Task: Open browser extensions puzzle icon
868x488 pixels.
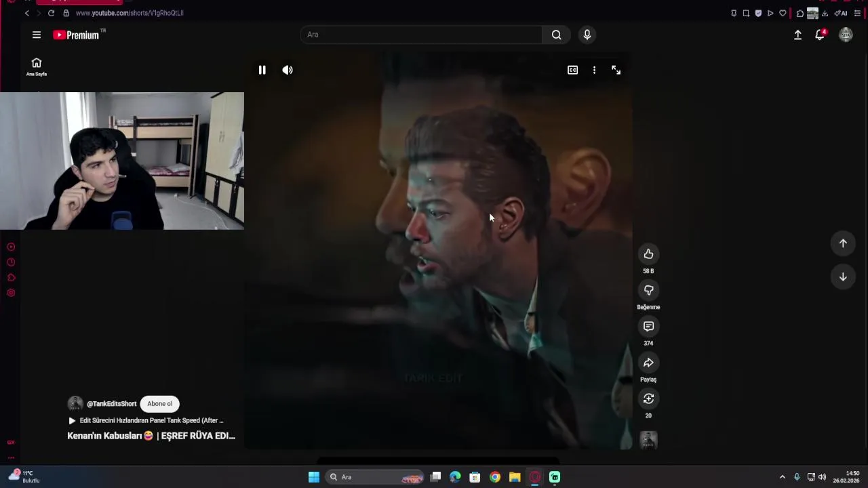Action: coord(800,13)
